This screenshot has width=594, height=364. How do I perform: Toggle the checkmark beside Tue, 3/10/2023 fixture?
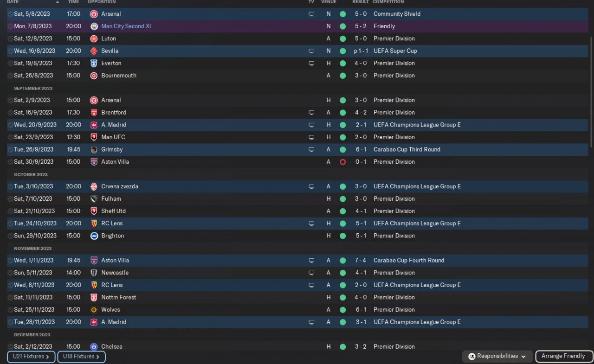pyautogui.click(x=10, y=186)
